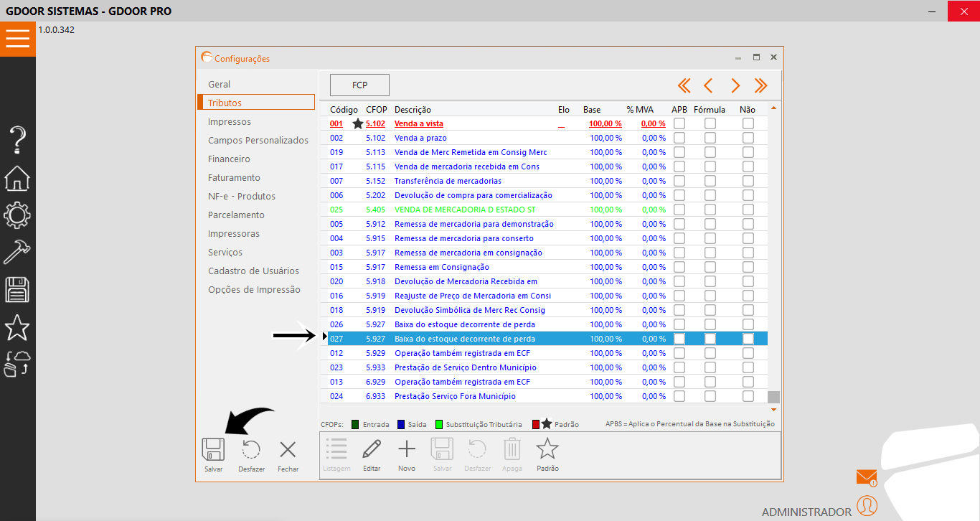The height and width of the screenshot is (521, 980).
Task: Click the FCP button
Action: (x=359, y=85)
